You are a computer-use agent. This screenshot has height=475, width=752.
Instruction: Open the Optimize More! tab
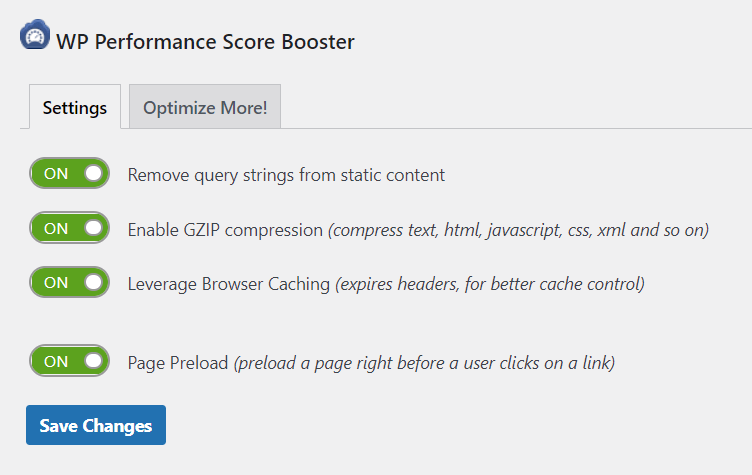click(205, 108)
